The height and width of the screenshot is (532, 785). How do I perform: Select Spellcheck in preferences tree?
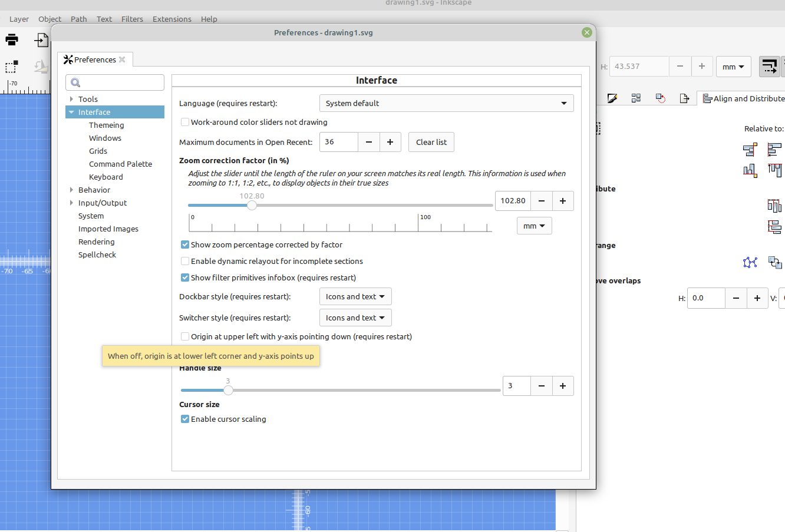[x=97, y=255]
